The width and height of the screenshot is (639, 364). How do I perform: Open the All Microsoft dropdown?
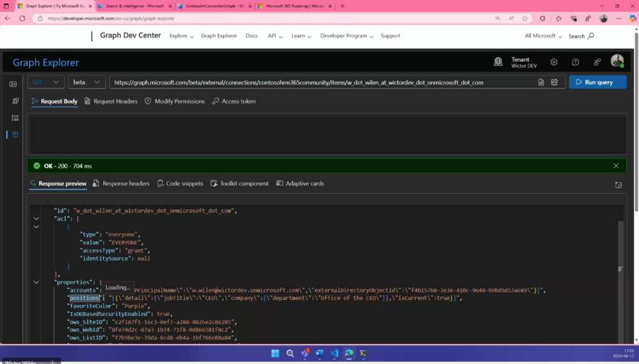544,36
